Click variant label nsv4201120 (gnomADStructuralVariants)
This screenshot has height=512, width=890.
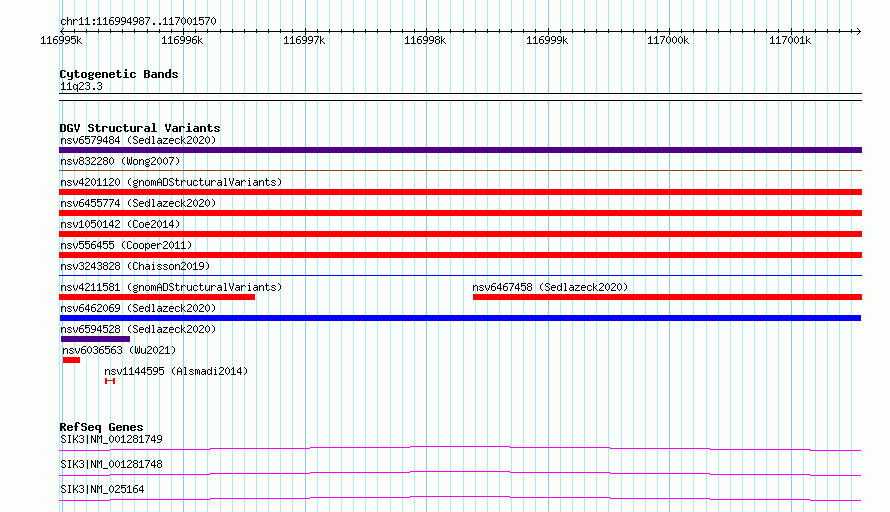click(x=171, y=182)
